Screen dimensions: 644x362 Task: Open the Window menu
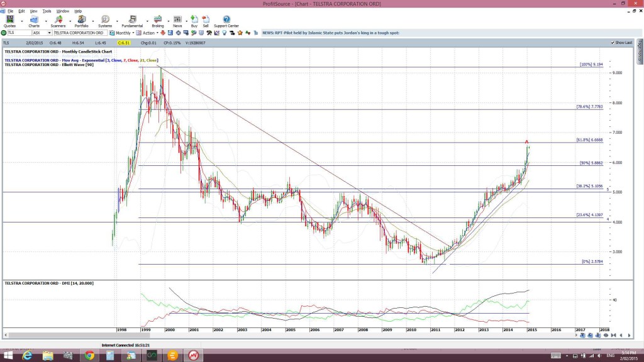tap(62, 11)
